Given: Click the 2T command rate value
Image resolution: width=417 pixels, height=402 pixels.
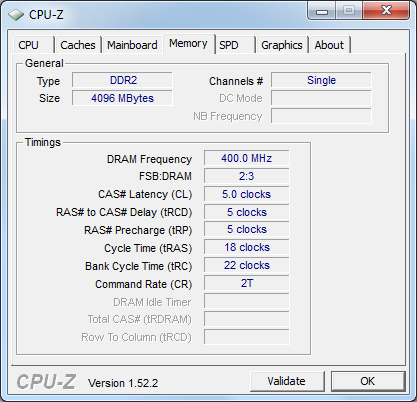Looking at the screenshot, I should click(x=247, y=284).
